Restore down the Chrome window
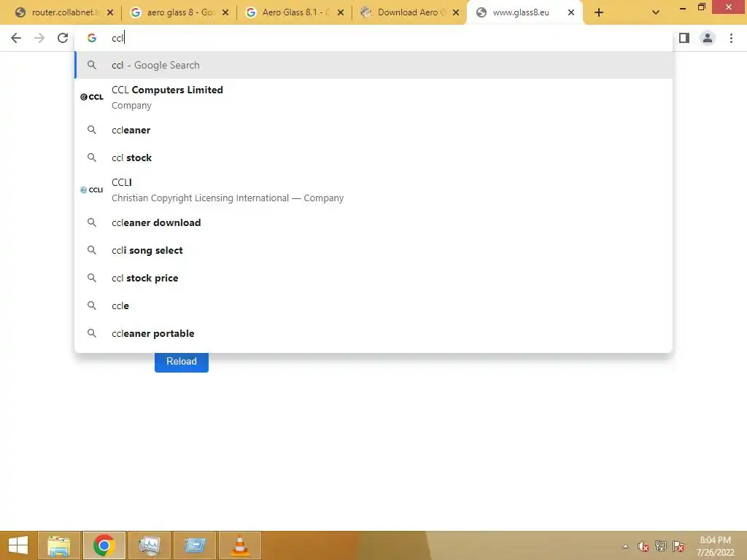The height and width of the screenshot is (560, 747). click(x=701, y=7)
